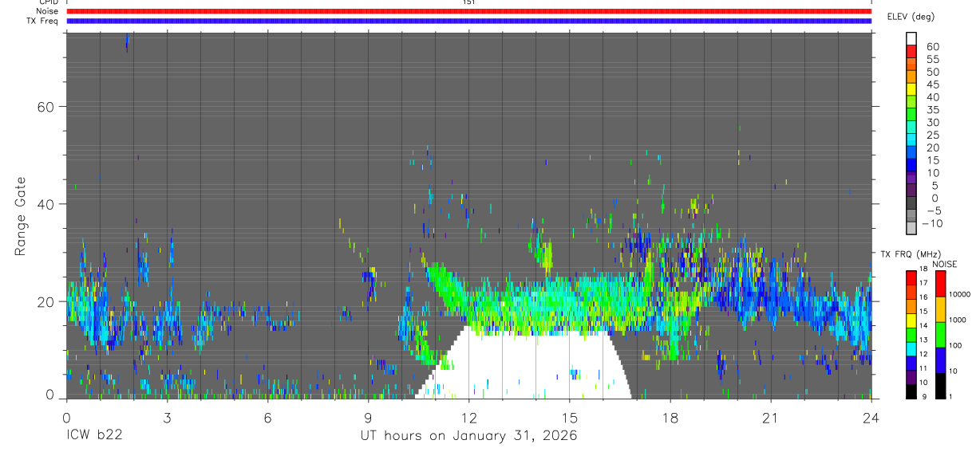This screenshot has height=452, width=980.
Task: Click the TX Freq label beside the blue bar
Action: [x=41, y=21]
